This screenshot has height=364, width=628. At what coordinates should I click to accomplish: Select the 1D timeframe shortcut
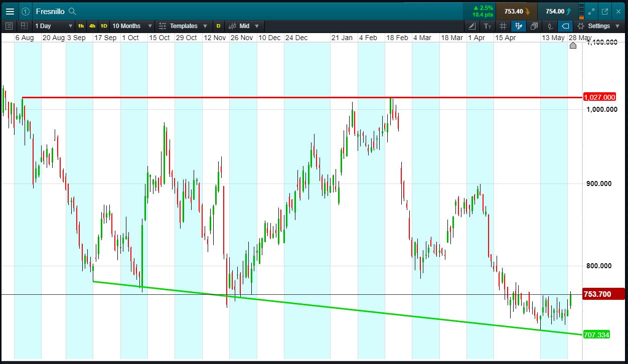[104, 26]
